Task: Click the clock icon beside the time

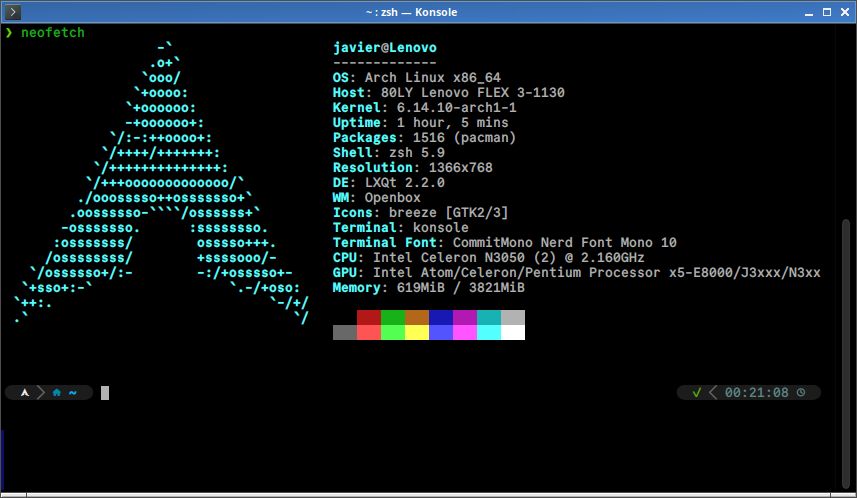Action: point(801,393)
